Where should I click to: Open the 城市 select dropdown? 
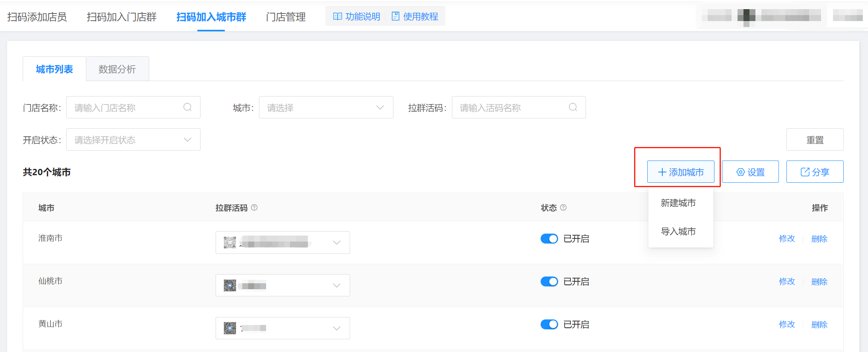[326, 107]
